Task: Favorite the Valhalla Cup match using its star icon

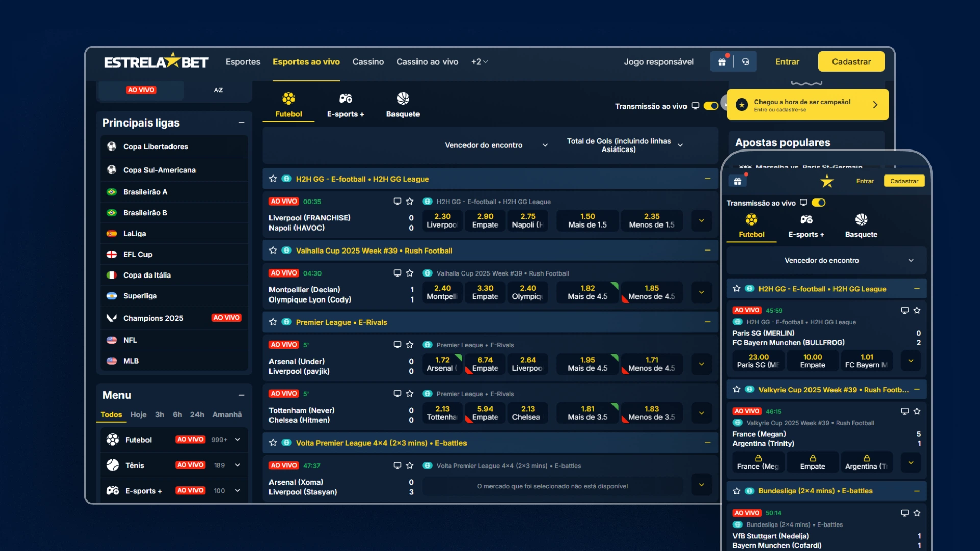Action: coord(272,251)
